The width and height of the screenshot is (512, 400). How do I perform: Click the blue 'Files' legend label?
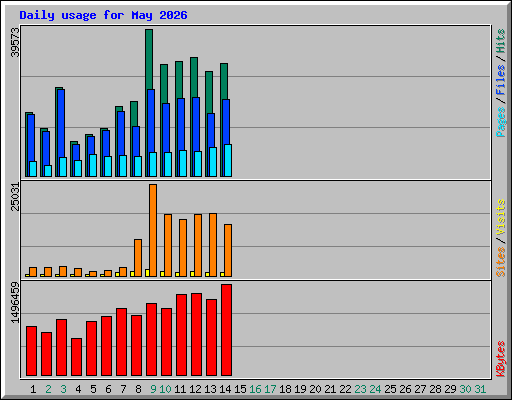click(500, 80)
